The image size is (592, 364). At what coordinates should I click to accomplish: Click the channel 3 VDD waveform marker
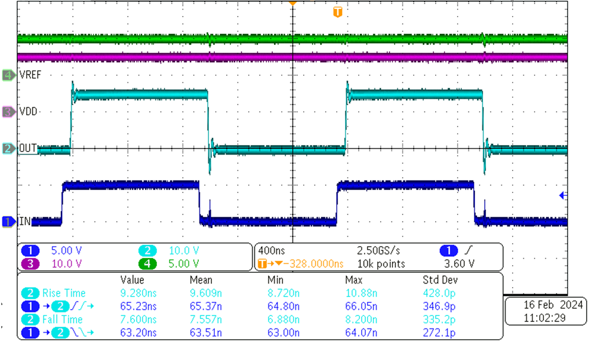pyautogui.click(x=8, y=111)
